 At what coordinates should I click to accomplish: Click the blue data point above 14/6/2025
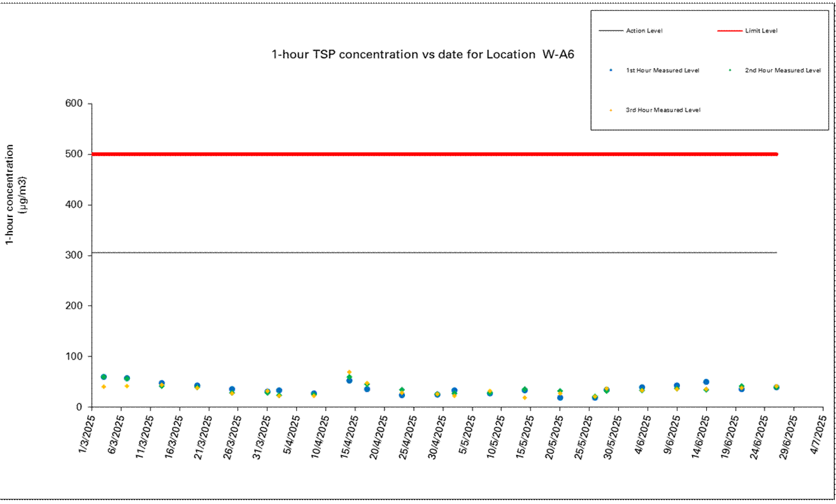click(x=706, y=382)
